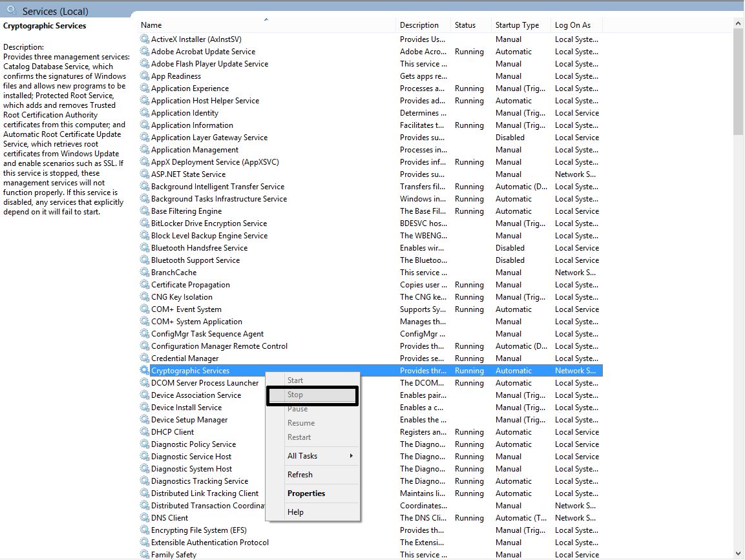Select Background Tasks Infrastructure Service
The height and width of the screenshot is (560, 745).
click(x=371, y=199)
